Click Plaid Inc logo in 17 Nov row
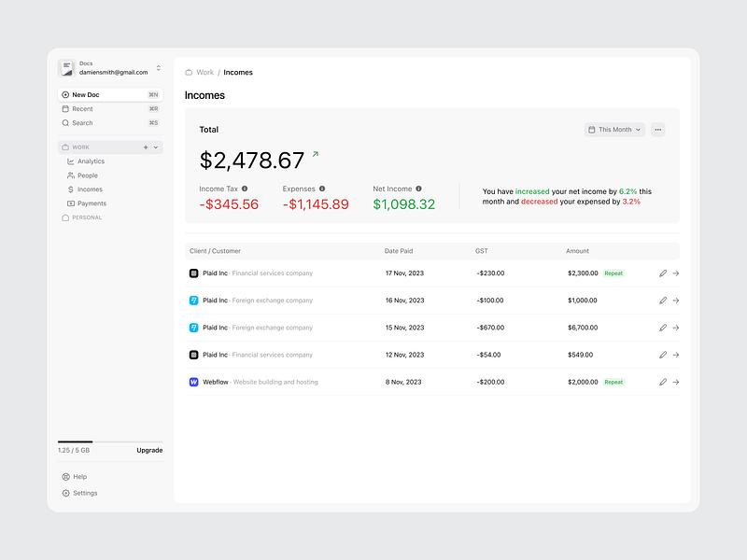Image resolution: width=747 pixels, height=560 pixels. (194, 273)
